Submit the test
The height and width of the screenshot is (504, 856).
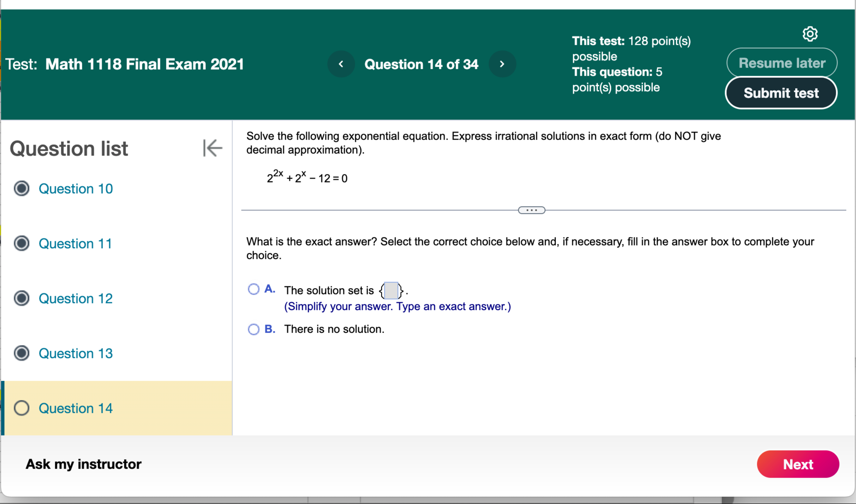pyautogui.click(x=781, y=93)
